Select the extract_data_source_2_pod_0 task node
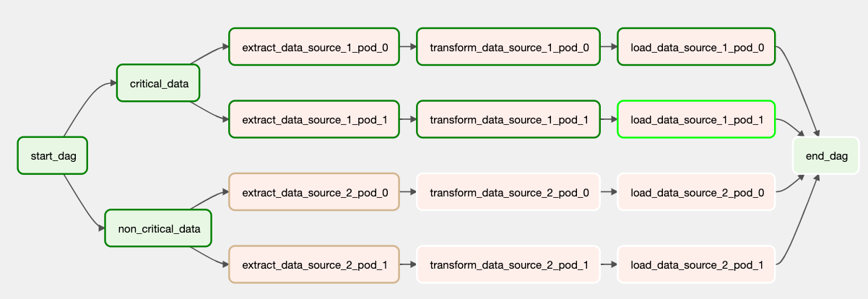This screenshot has height=299, width=868. 314,192
